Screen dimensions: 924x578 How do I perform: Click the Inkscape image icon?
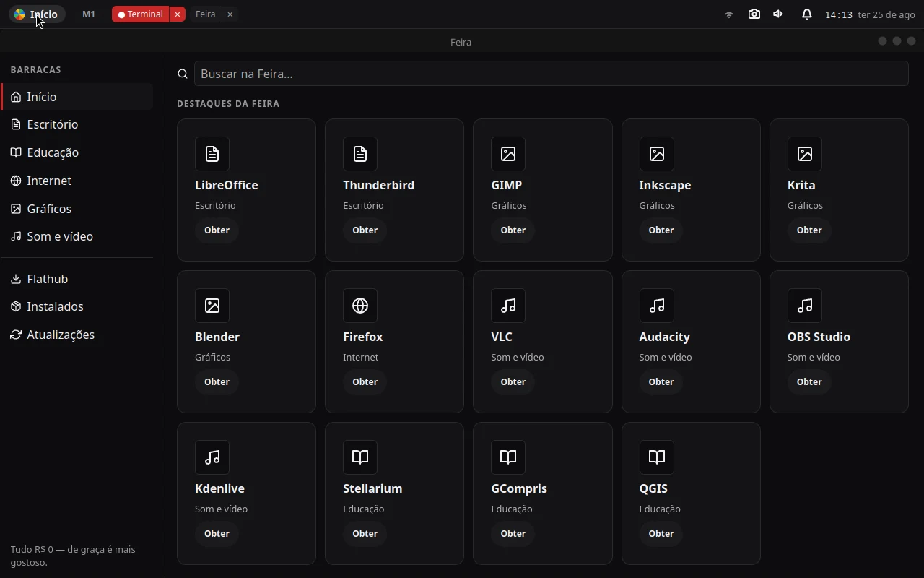click(x=657, y=154)
